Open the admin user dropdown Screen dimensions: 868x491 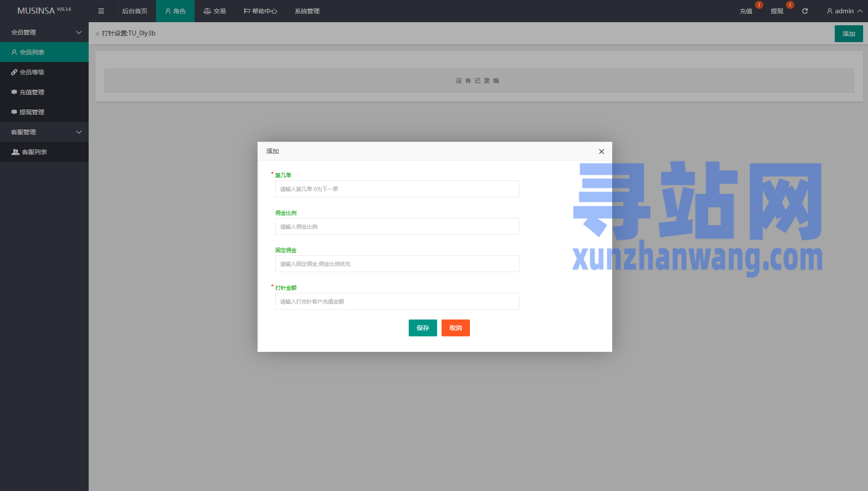[x=844, y=11]
